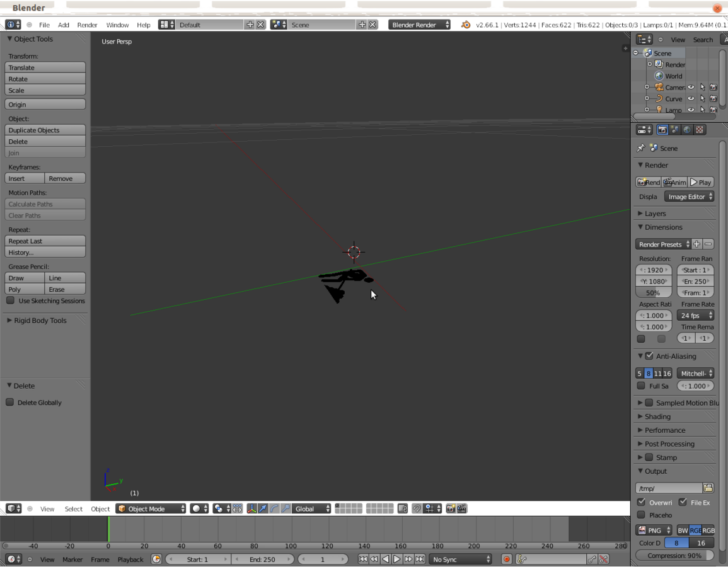This screenshot has width=728, height=567.
Task: Expand the Rigid Body Tools panel
Action: click(x=40, y=320)
